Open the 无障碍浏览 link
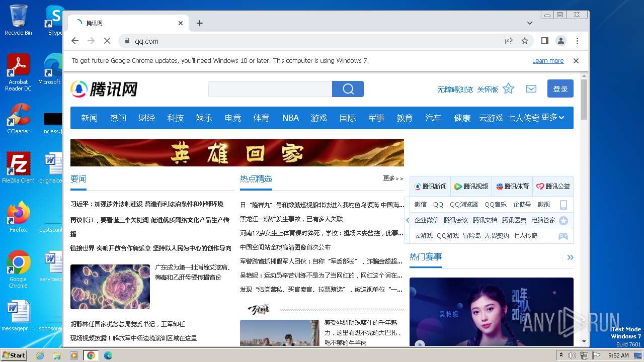The width and height of the screenshot is (644, 362). 455,89
